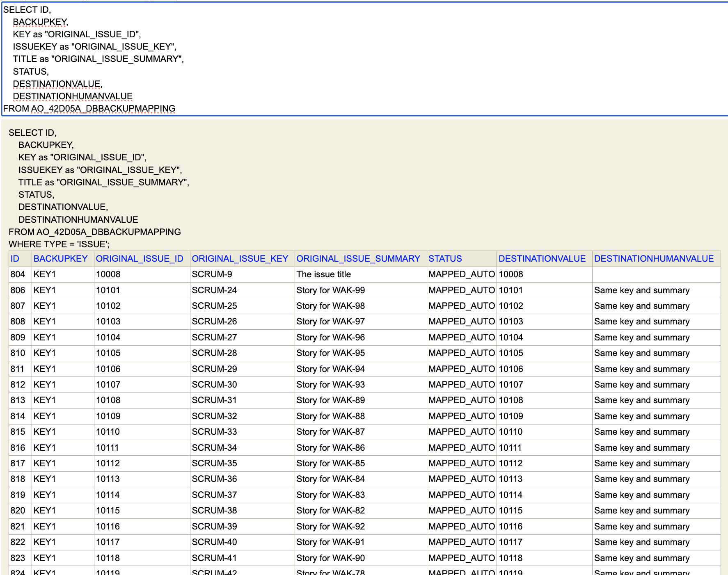Image resolution: width=728 pixels, height=575 pixels.
Task: Click the DESTINATIONVALUE column header
Action: (542, 259)
